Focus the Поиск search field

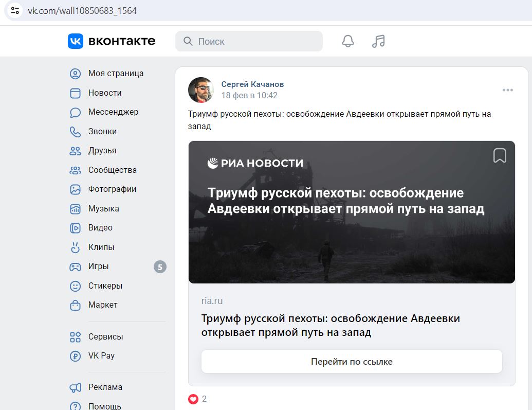[249, 41]
